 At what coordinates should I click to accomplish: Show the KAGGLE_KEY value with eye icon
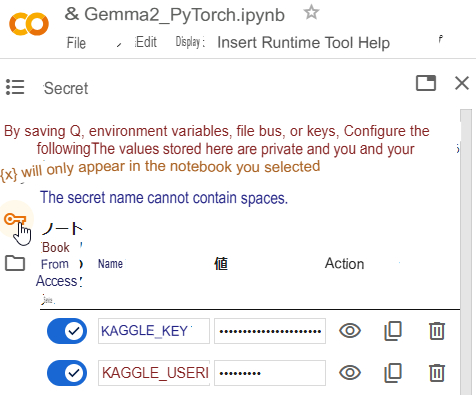coord(350,331)
